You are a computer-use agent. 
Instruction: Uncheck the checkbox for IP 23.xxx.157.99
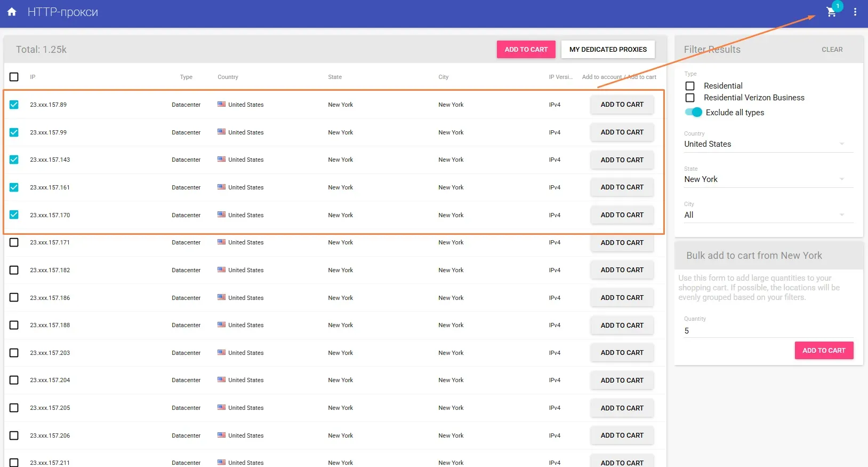(14, 132)
